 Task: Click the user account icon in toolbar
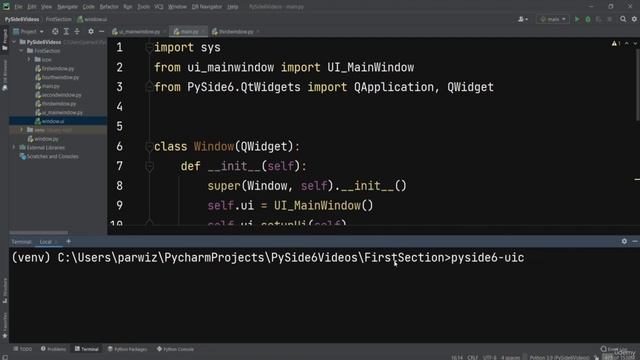point(522,19)
